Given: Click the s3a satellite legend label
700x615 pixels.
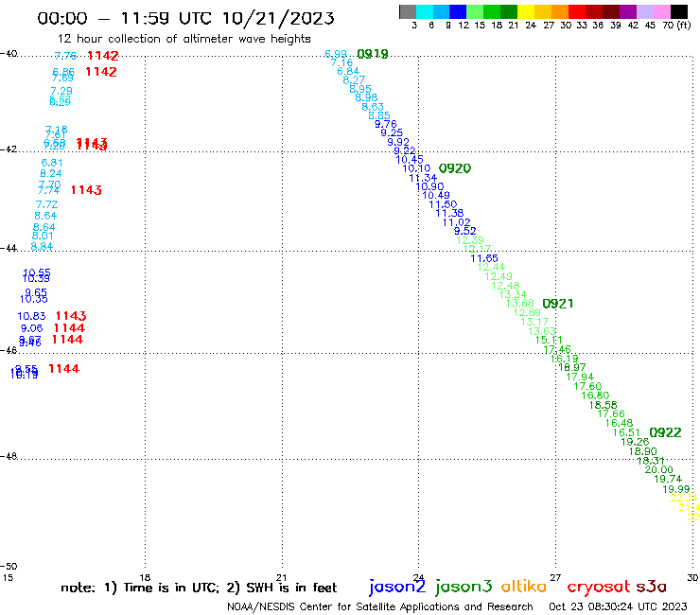Looking at the screenshot, I should 651,587.
